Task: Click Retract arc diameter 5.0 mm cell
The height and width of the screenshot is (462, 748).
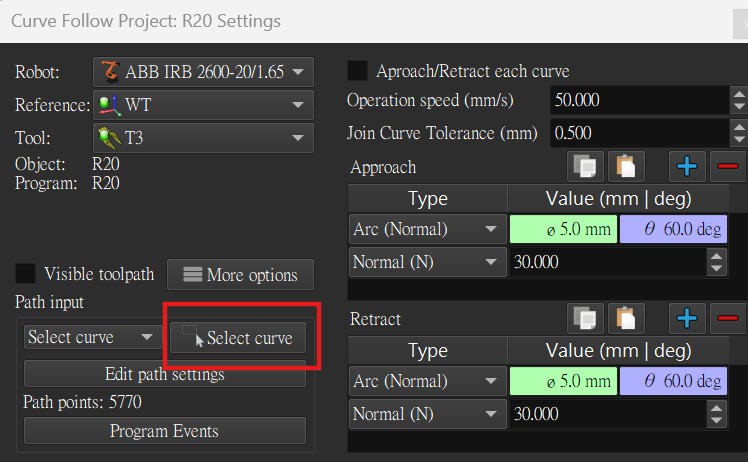Action: point(563,381)
